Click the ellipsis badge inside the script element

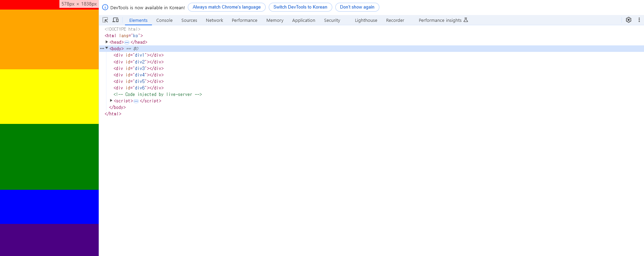click(x=136, y=101)
